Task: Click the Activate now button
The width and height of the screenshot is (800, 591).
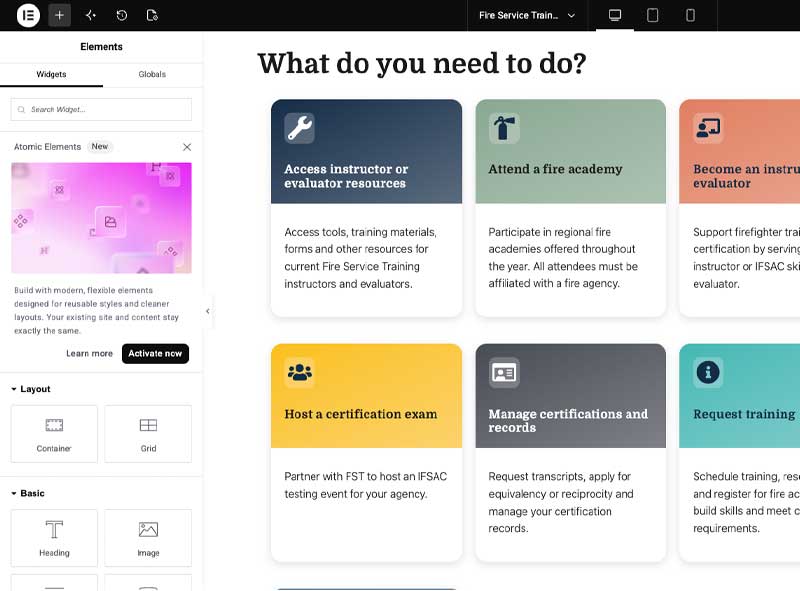Action: click(155, 353)
